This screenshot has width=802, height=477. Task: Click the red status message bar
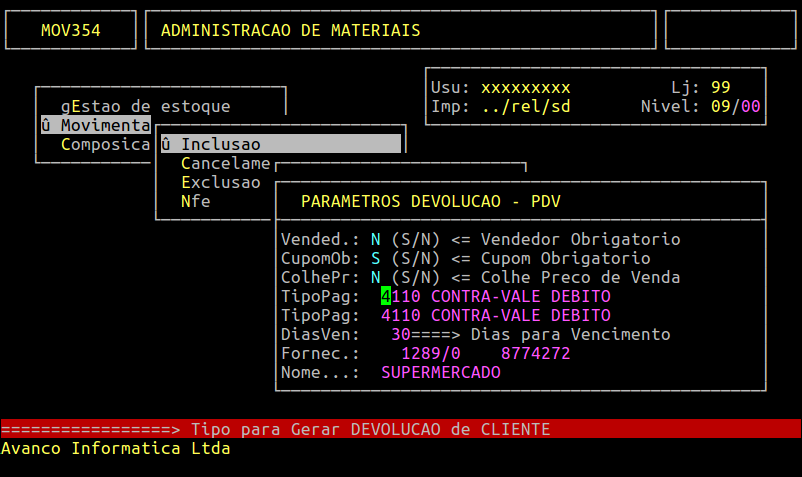(x=401, y=429)
